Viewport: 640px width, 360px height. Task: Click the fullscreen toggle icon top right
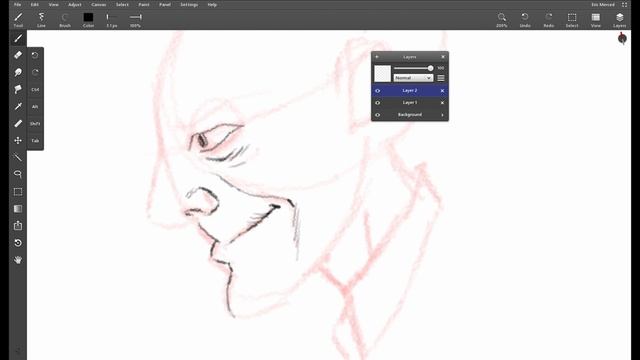click(x=624, y=4)
